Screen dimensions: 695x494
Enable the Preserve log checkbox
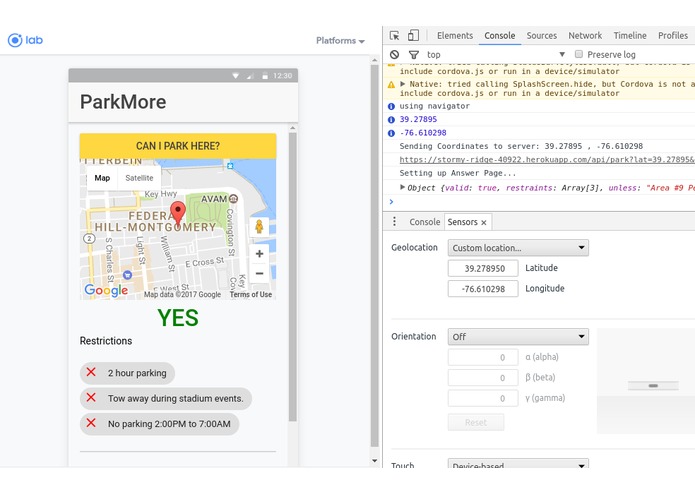tap(578, 54)
